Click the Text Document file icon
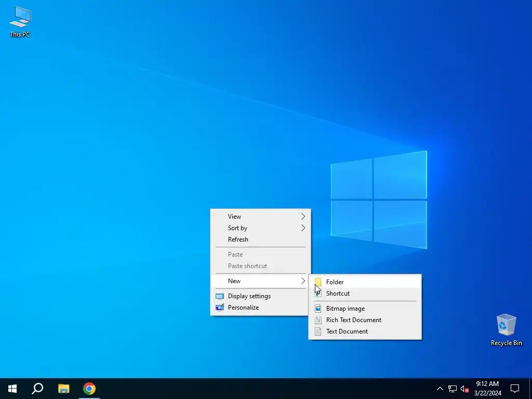Viewport: 532px width, 399px height. pos(318,331)
